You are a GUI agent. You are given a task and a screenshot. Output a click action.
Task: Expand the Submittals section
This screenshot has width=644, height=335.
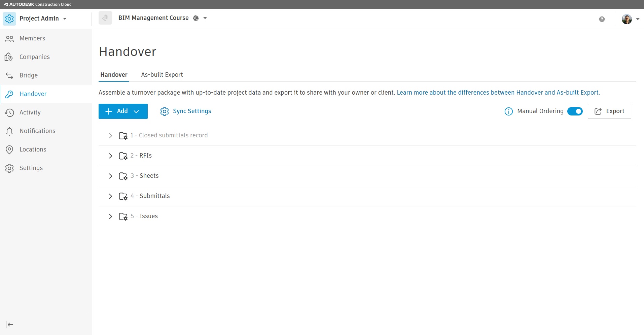[x=110, y=196]
